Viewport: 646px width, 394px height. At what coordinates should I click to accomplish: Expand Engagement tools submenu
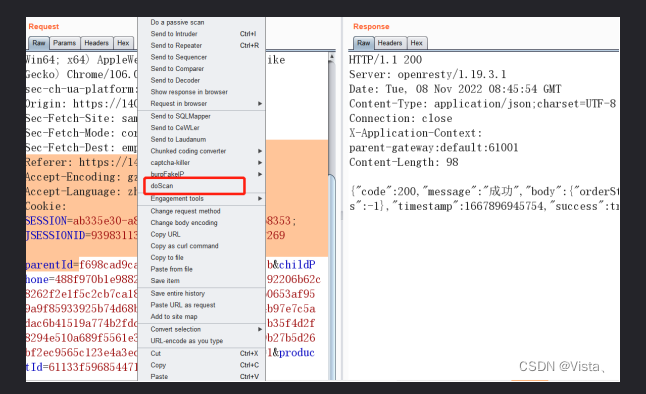201,199
